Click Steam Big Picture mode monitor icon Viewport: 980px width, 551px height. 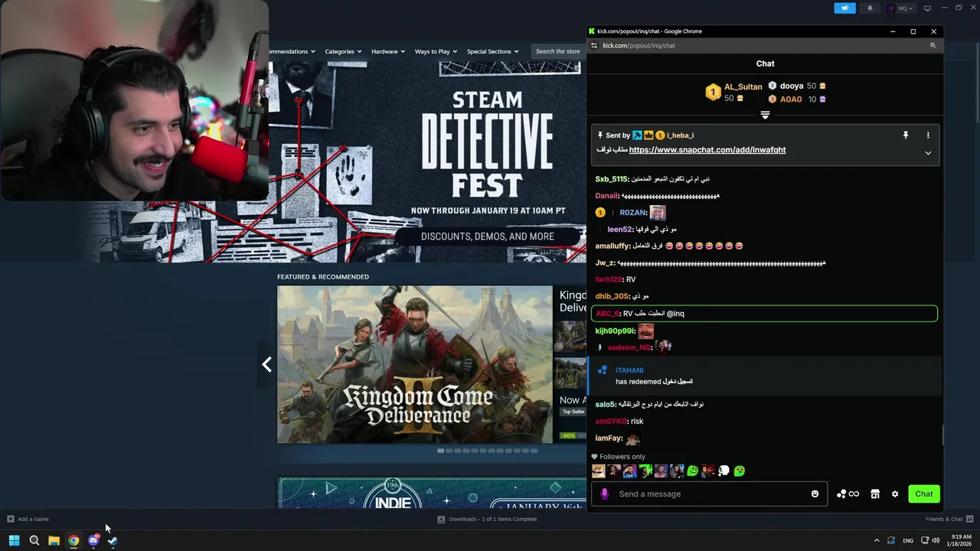(x=927, y=8)
